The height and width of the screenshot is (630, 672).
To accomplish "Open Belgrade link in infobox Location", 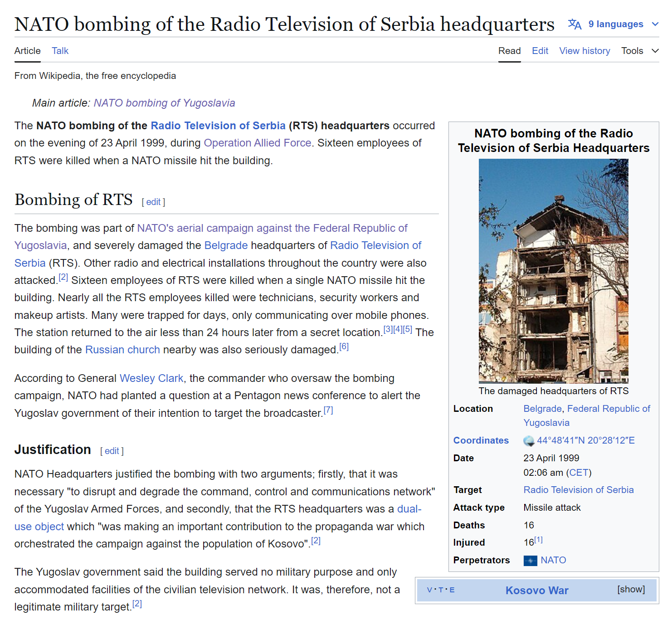I will click(543, 409).
